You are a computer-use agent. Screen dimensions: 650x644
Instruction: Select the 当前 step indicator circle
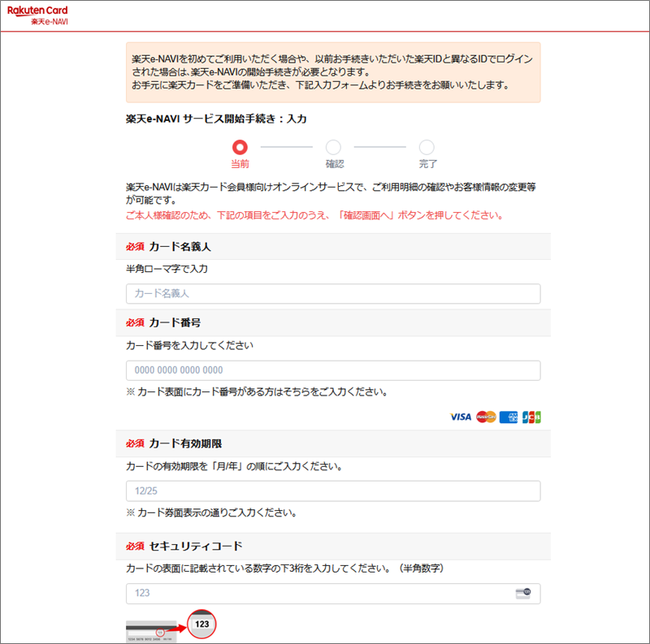click(x=240, y=147)
